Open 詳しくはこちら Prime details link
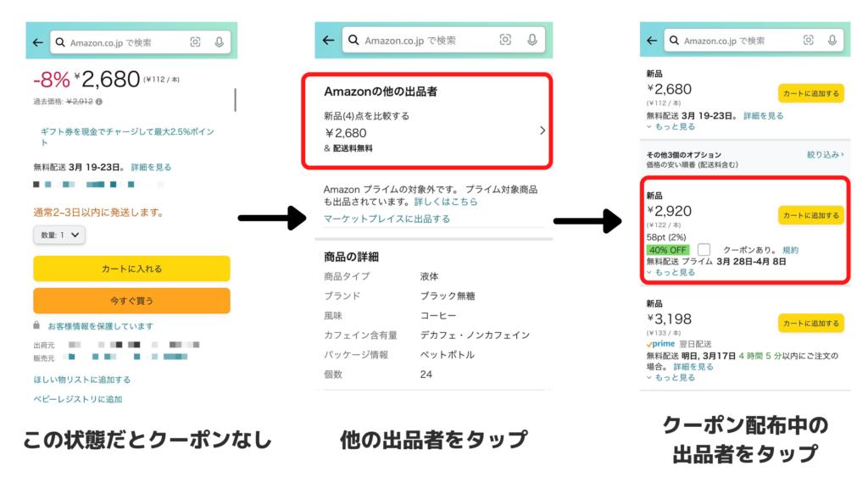The height and width of the screenshot is (488, 868). 446,202
